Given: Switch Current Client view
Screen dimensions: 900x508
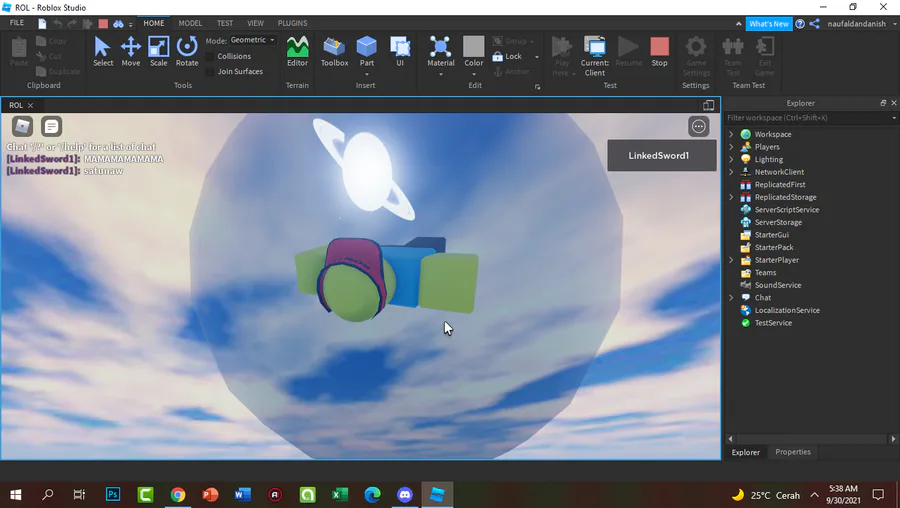Looking at the screenshot, I should (595, 56).
